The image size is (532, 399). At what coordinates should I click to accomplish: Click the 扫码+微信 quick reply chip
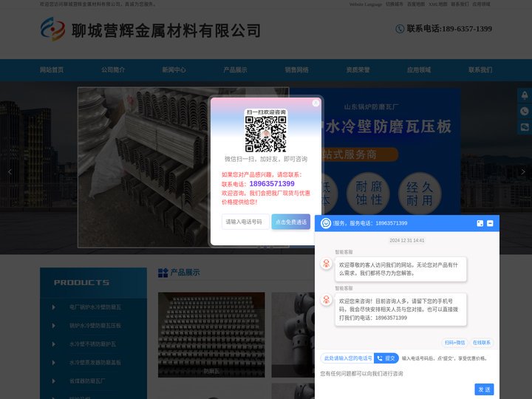tap(454, 343)
